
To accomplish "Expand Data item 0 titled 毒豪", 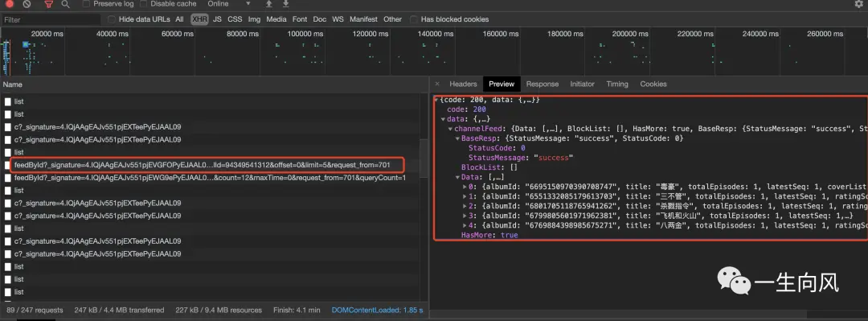I will (x=465, y=187).
